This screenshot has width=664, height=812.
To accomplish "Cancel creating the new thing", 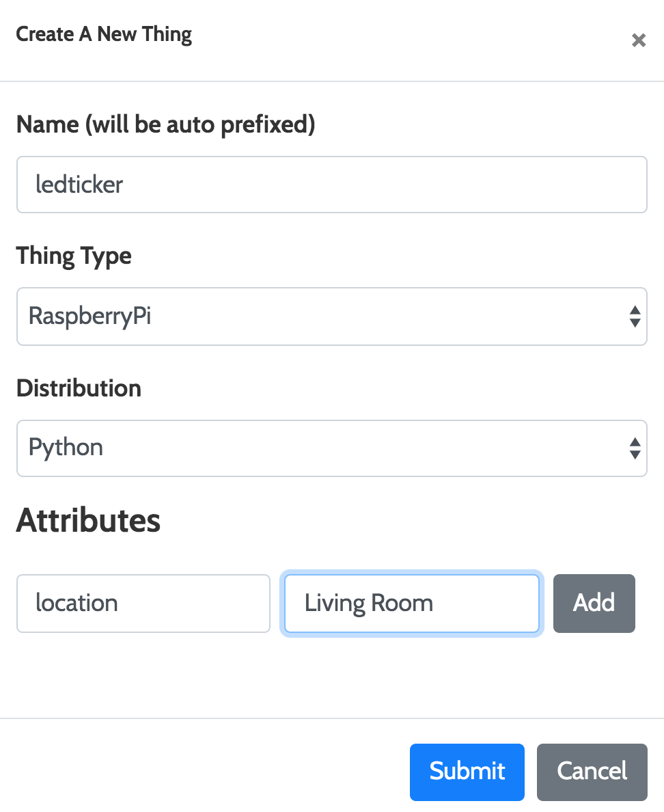I will point(592,772).
